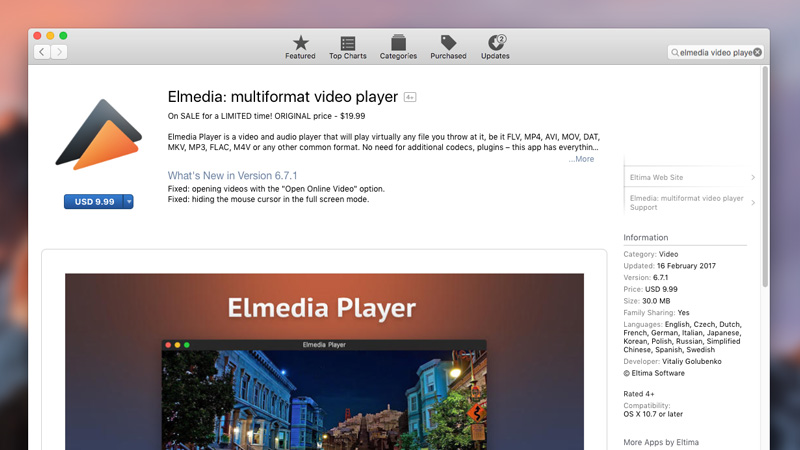Click the Languages list in Information
The image size is (800, 450).
[x=683, y=337]
